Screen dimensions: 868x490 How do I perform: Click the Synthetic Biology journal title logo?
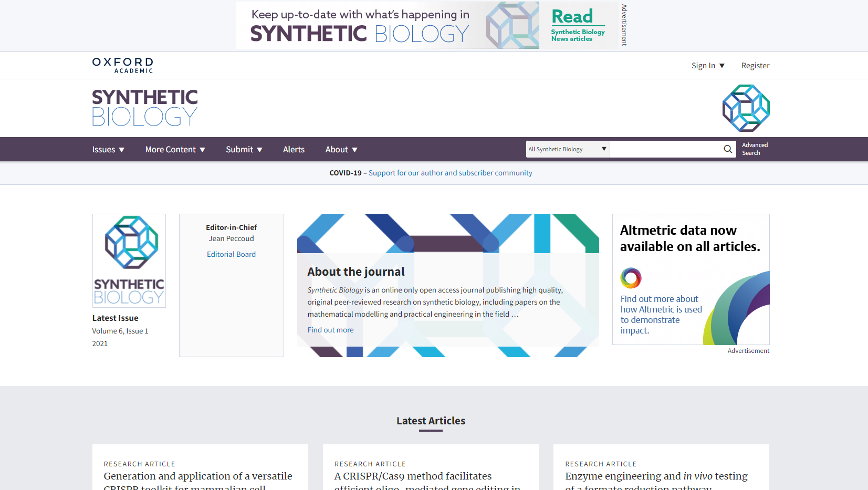click(x=145, y=108)
